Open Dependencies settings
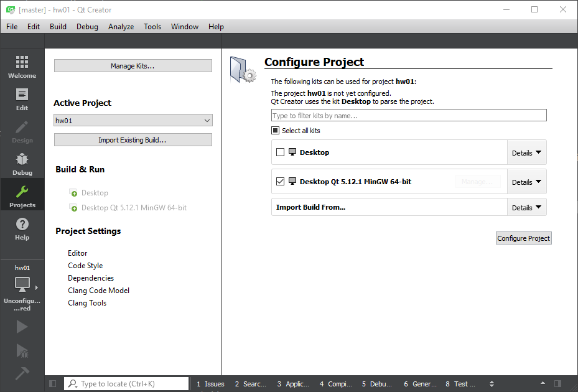Image resolution: width=578 pixels, height=392 pixels. [x=91, y=278]
